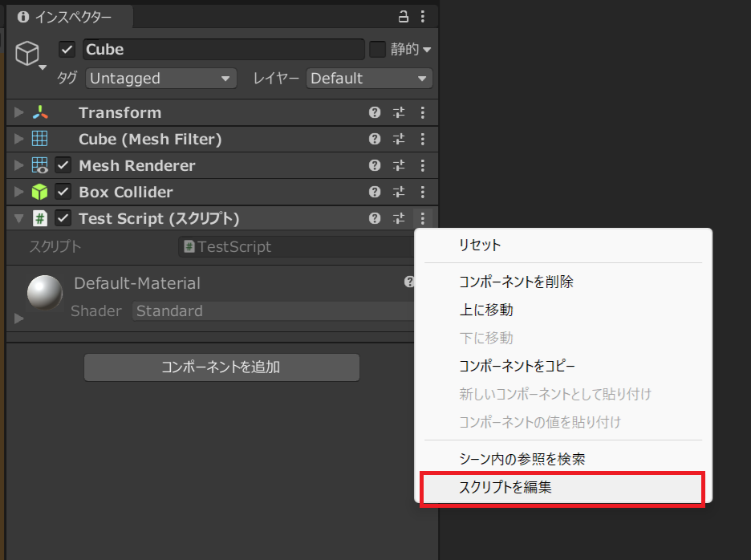
Task: Select スクリプトを編集 menu entry
Action: (562, 488)
